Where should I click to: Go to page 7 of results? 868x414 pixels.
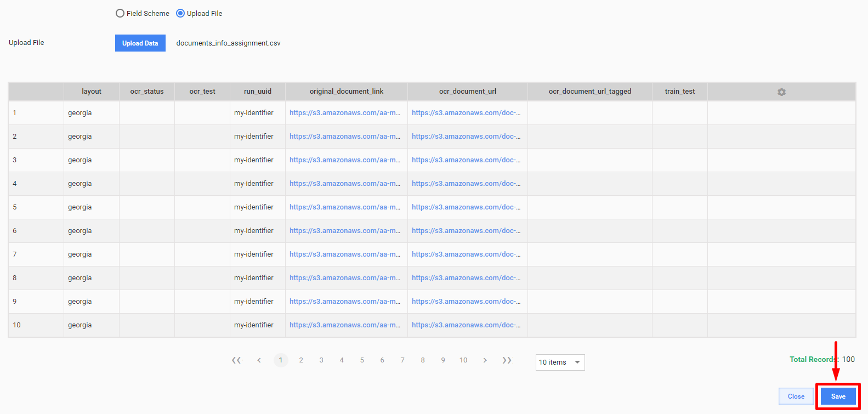click(x=402, y=360)
